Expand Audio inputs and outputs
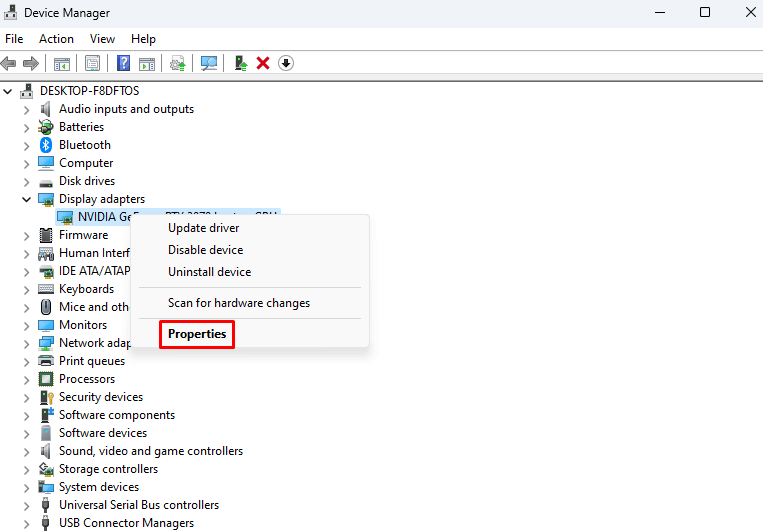Image resolution: width=763 pixels, height=532 pixels. [26, 110]
